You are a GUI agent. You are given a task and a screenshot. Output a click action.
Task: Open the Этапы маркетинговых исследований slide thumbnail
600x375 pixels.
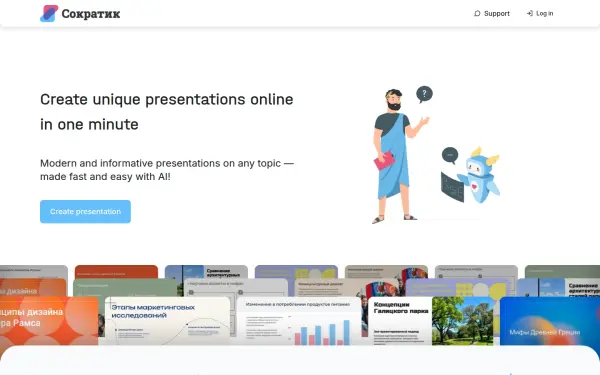[168, 321]
